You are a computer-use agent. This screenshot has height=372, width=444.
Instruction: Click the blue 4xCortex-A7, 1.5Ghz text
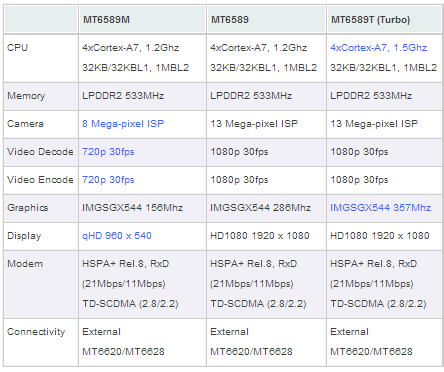pos(379,48)
